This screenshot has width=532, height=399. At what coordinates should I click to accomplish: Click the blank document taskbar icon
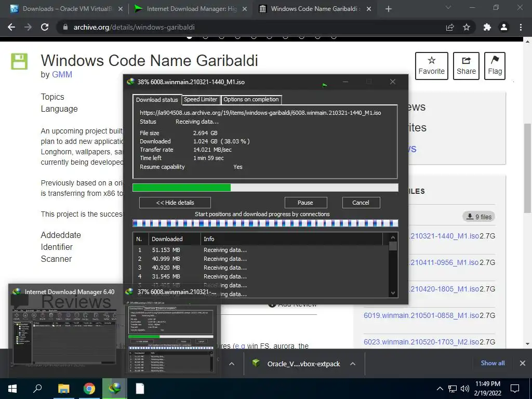140,389
